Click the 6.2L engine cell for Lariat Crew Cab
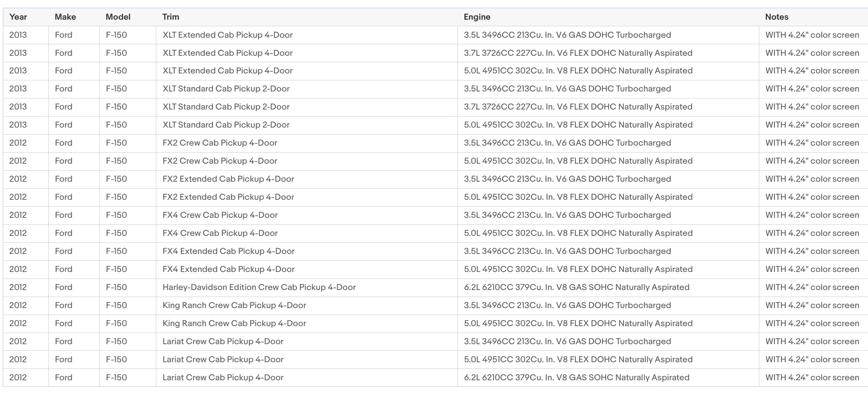The width and height of the screenshot is (868, 393). [608, 378]
